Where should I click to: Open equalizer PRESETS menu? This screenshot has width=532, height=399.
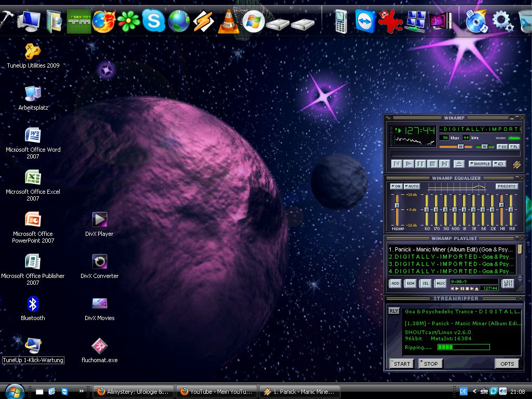point(507,187)
